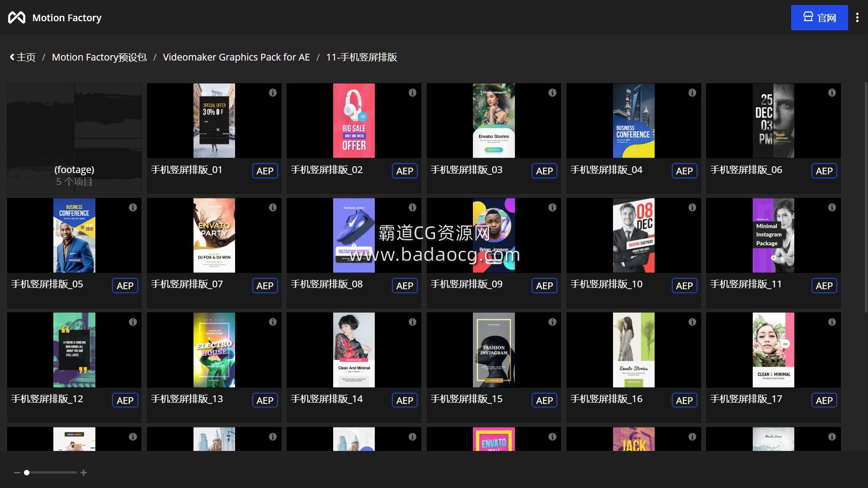The width and height of the screenshot is (868, 488).
Task: Show info for 手机竖屏排版_07
Action: (x=273, y=207)
